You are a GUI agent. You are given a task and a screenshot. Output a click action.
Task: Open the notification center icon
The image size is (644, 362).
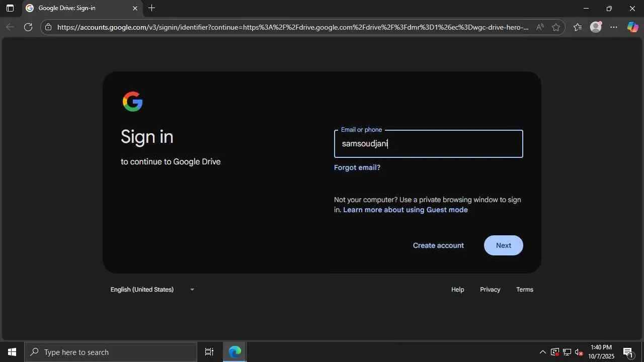click(x=628, y=352)
